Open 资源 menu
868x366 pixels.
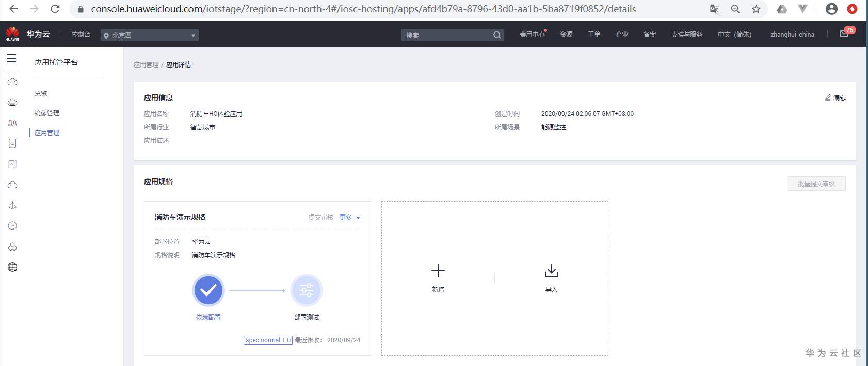[x=566, y=35]
